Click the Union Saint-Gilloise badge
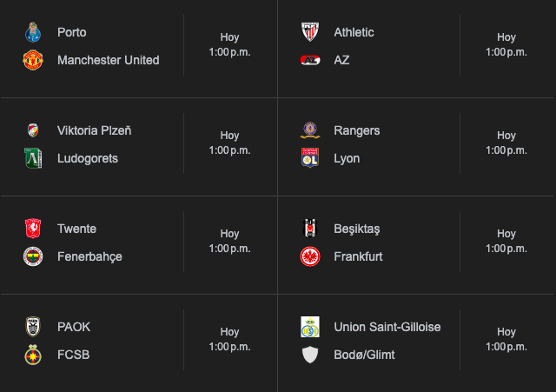 point(310,328)
